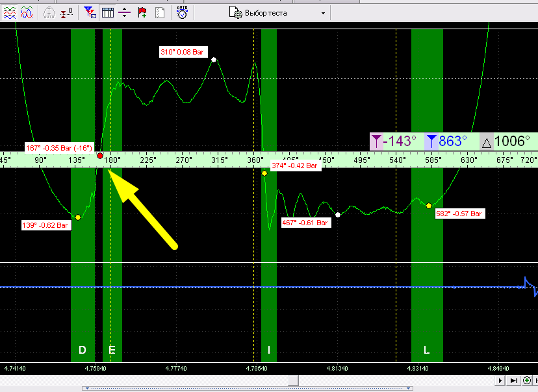The image size is (538, 392).
Task: Click the purple line divider icon
Action: [124, 13]
